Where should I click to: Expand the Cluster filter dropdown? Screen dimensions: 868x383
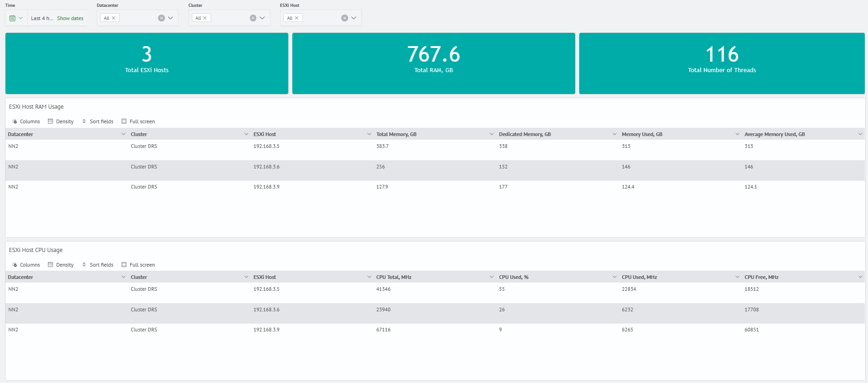pyautogui.click(x=263, y=18)
